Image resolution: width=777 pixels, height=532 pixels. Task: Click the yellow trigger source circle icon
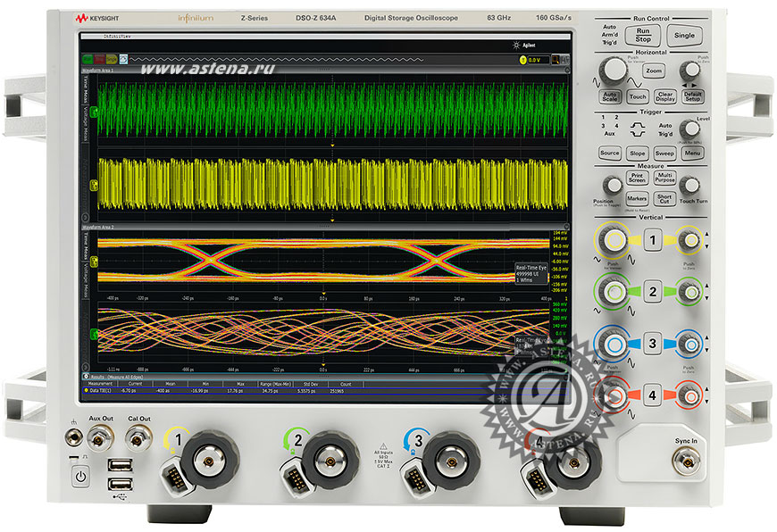522,60
